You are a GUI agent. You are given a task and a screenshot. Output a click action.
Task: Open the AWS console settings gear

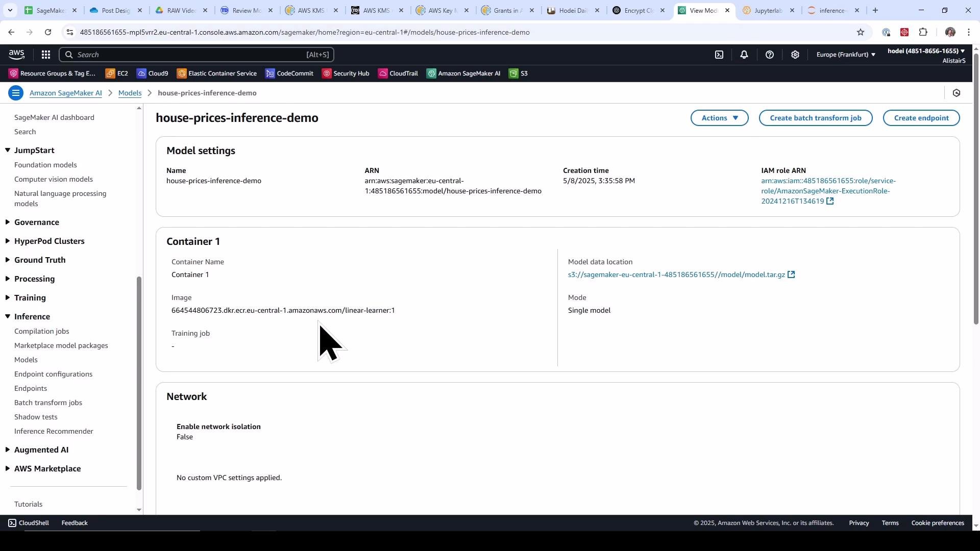pos(795,55)
